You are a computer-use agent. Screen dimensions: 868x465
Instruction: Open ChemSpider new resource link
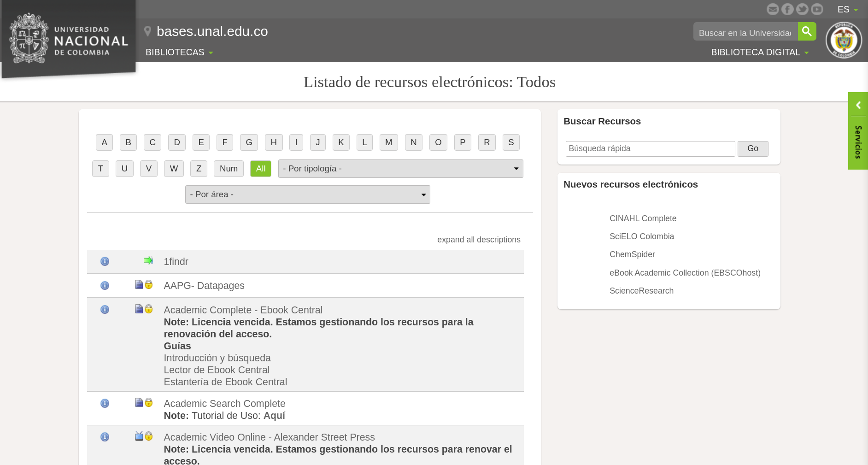point(632,254)
